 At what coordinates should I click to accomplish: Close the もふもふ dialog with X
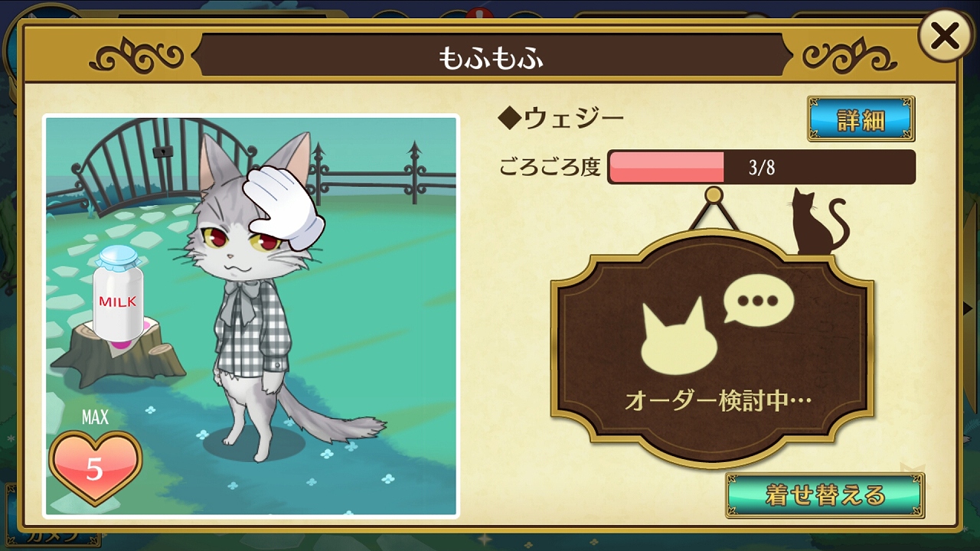(945, 35)
